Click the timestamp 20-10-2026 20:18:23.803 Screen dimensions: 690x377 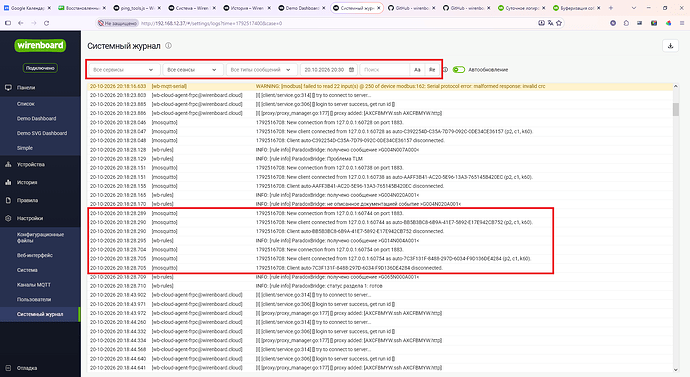click(x=118, y=95)
